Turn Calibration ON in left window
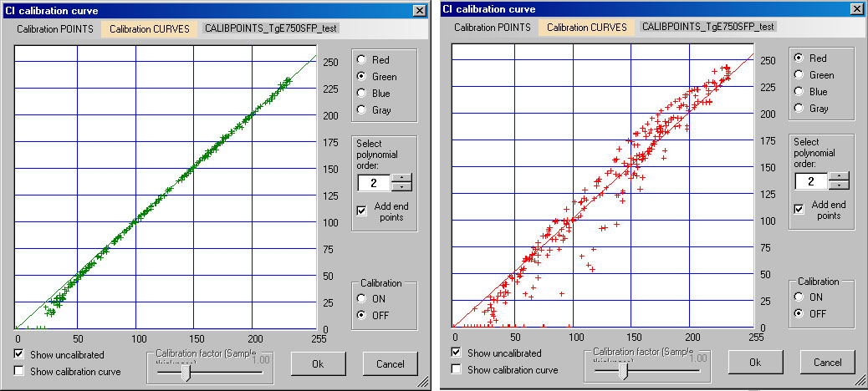Viewport: 868px width, 391px height. (362, 298)
